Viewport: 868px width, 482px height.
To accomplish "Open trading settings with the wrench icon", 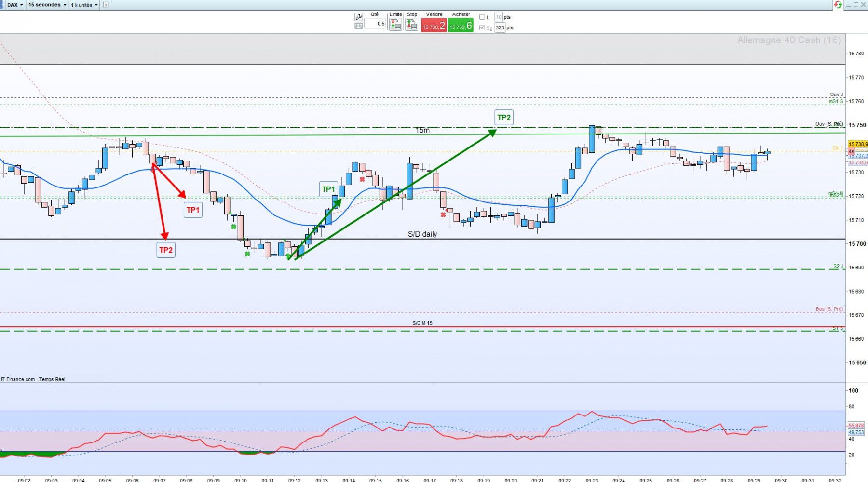I will point(358,17).
